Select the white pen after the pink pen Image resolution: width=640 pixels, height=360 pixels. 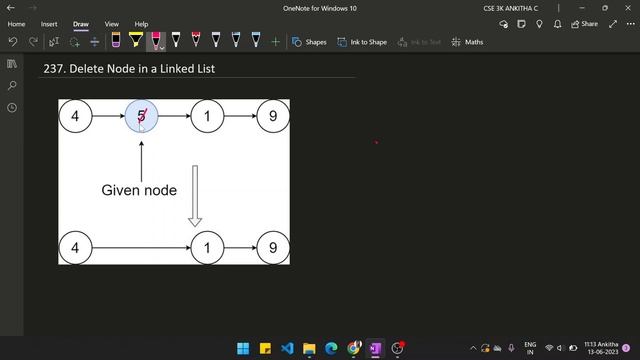[x=176, y=40]
